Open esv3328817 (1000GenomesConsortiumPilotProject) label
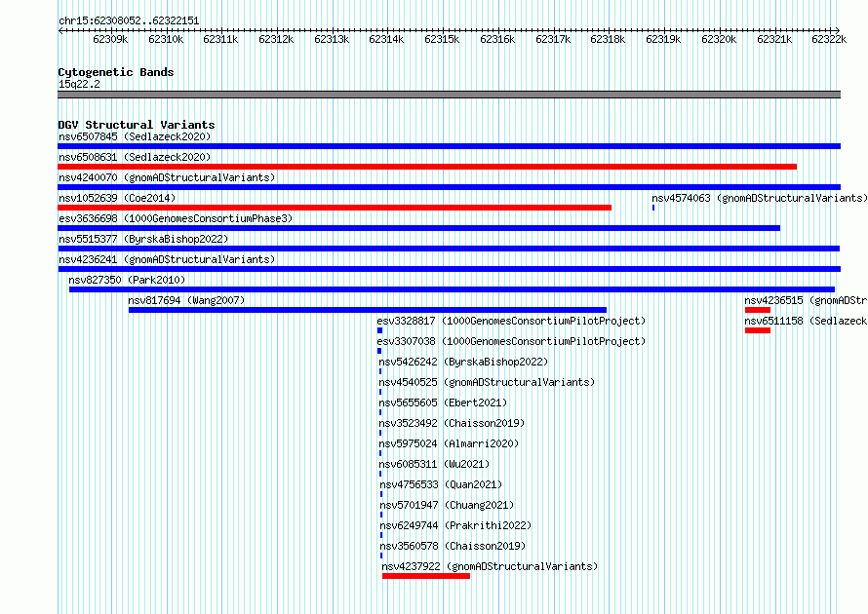This screenshot has height=614, width=868. [x=511, y=321]
